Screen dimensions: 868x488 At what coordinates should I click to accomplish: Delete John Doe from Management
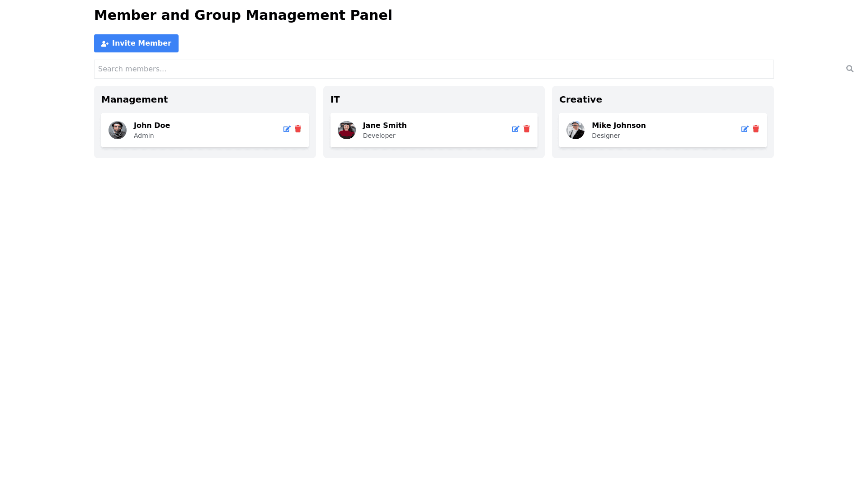[x=298, y=129]
